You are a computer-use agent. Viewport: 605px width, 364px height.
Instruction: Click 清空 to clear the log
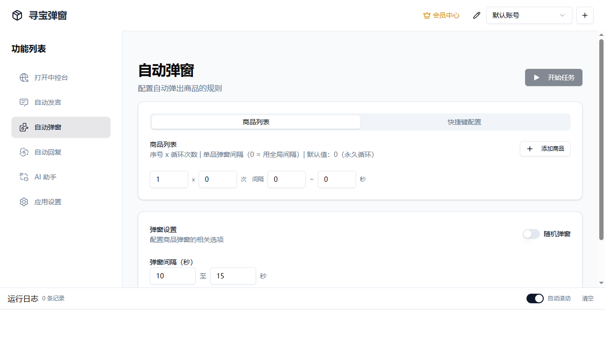point(588,298)
